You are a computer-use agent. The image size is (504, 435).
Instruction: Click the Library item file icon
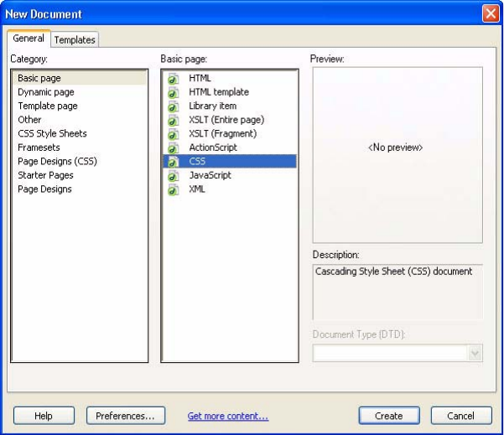(x=174, y=106)
